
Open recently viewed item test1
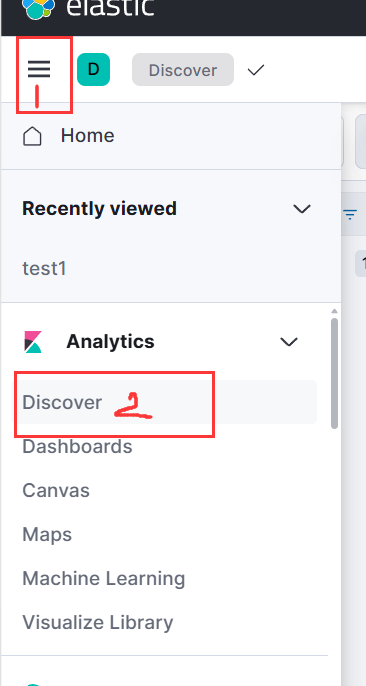click(44, 268)
